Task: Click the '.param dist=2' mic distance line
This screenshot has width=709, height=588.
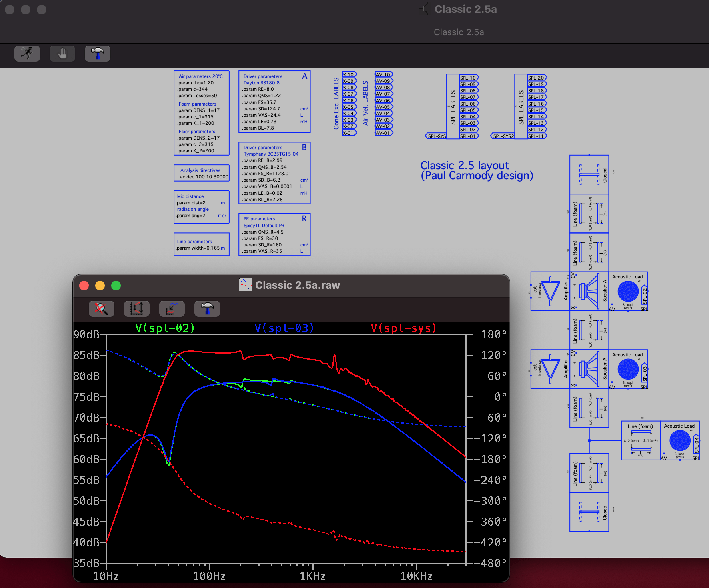Action: click(x=191, y=203)
